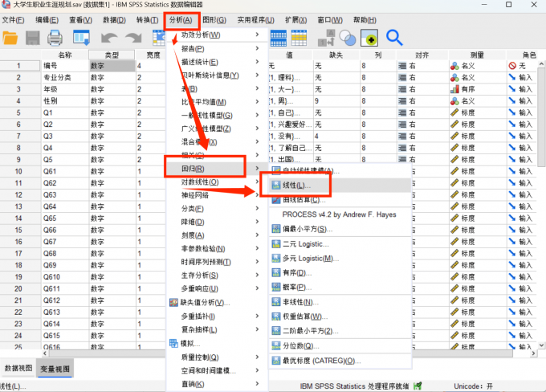Click the 有序 measure cell for 年级
The width and height of the screenshot is (546, 392).
click(x=477, y=89)
